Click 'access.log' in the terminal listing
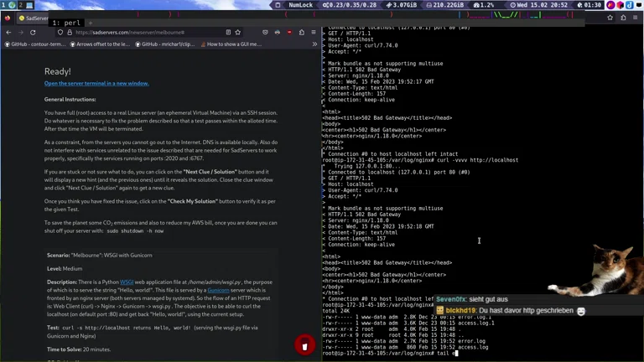This screenshot has height=362, width=644. click(473, 347)
